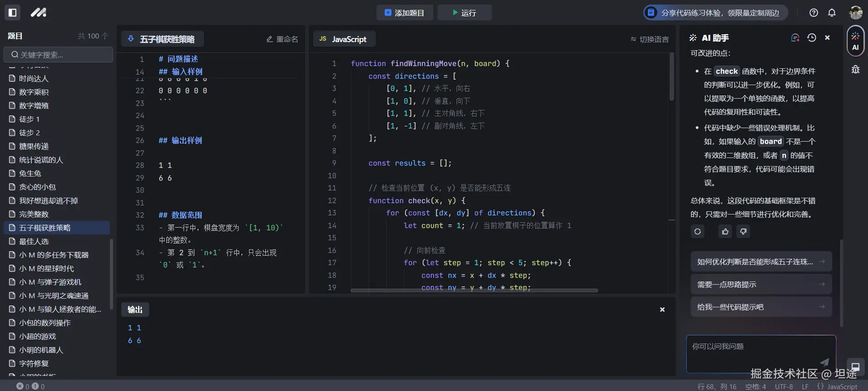Click the send message paper plane icon
Image resolution: width=868 pixels, height=391 pixels.
click(825, 362)
